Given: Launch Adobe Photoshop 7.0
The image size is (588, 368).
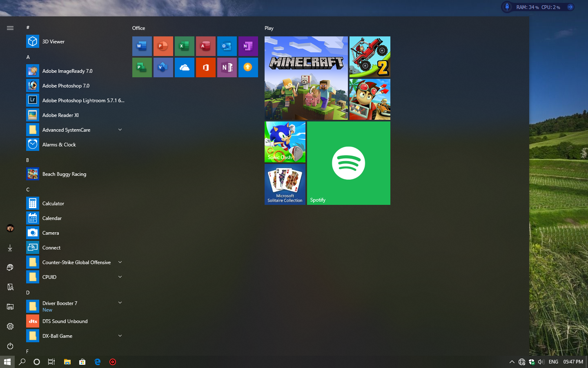Looking at the screenshot, I should (75, 85).
